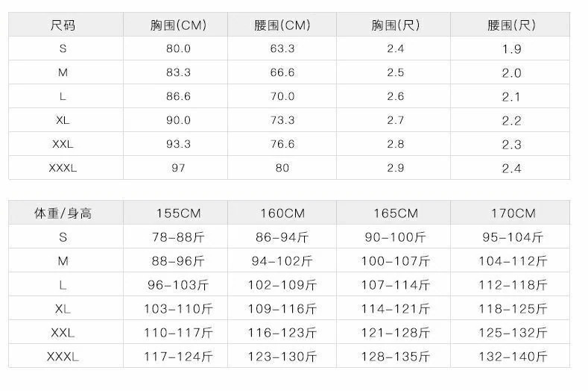The width and height of the screenshot is (588, 391).
Task: Select the 腰围(CM) column header
Action: coord(282,25)
